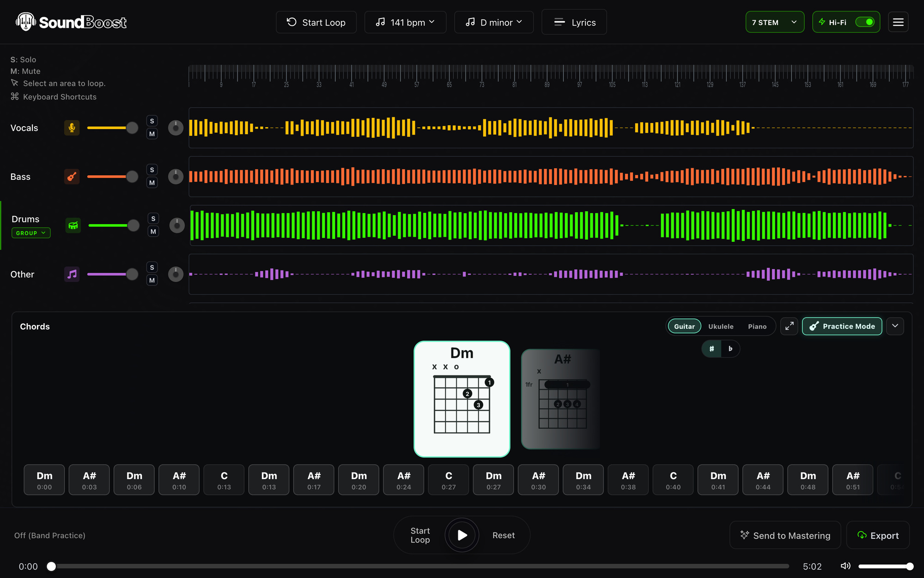The width and height of the screenshot is (924, 578).
Task: Click the Drums kit icon
Action: pos(73,225)
